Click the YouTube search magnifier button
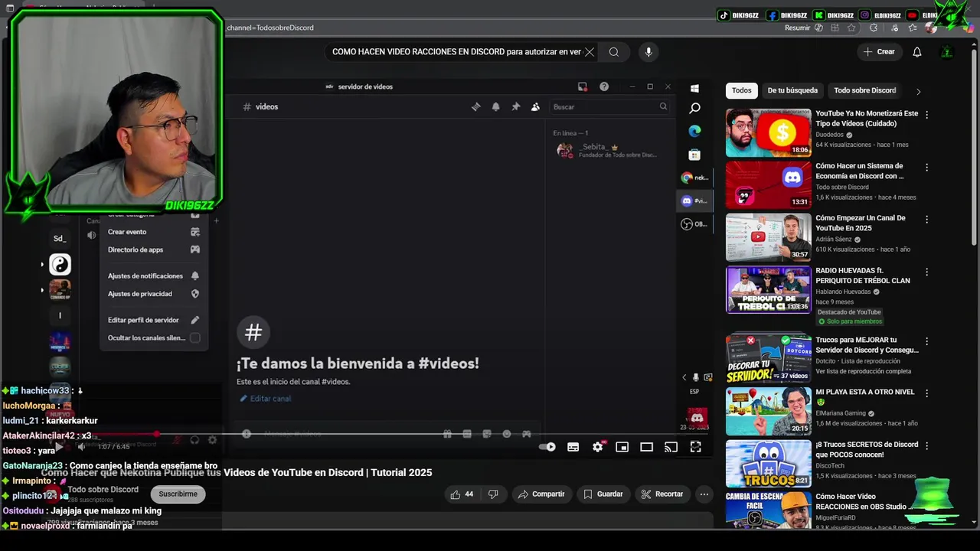980x551 pixels. [614, 52]
